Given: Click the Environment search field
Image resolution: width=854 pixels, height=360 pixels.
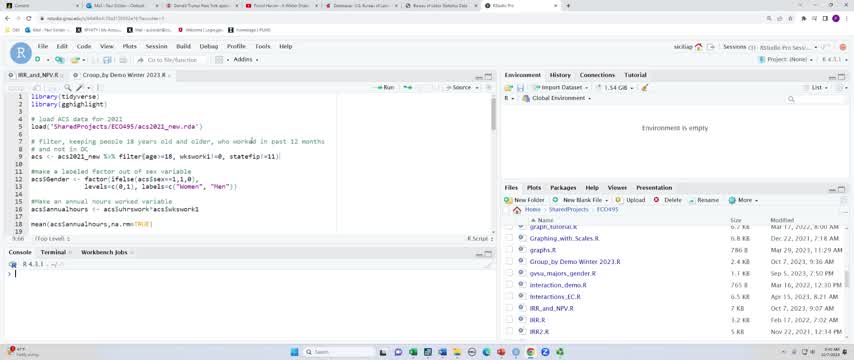Looking at the screenshot, I should coord(817,99).
